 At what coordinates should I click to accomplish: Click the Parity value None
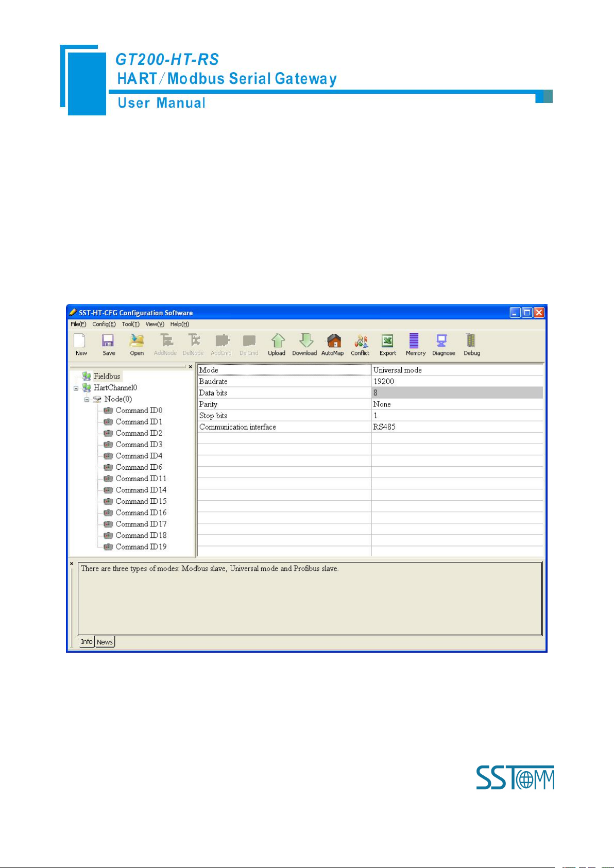pyautogui.click(x=457, y=404)
